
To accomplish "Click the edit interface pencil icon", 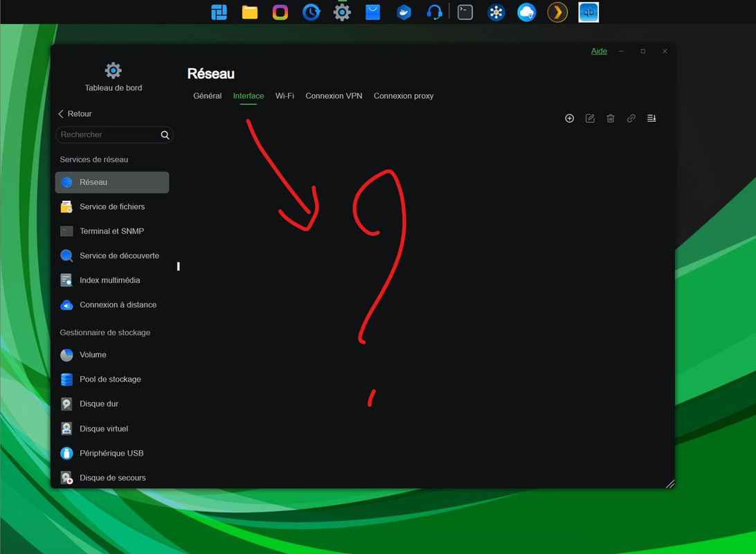I will point(590,118).
